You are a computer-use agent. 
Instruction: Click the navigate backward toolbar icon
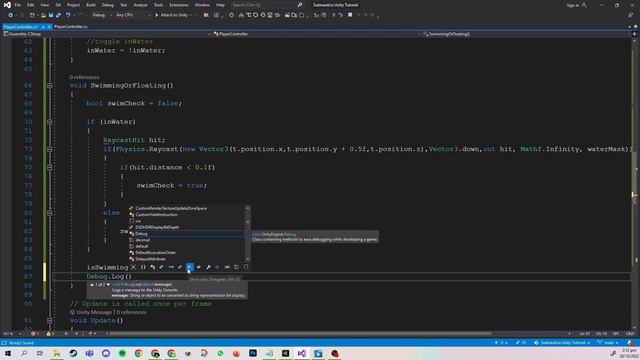click(10, 15)
